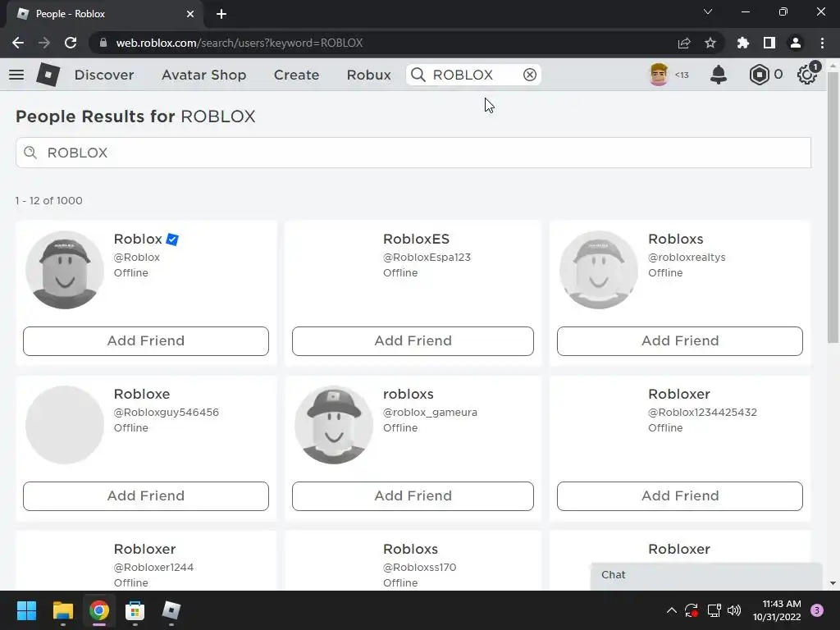
Task: Reload the current page
Action: tap(71, 43)
